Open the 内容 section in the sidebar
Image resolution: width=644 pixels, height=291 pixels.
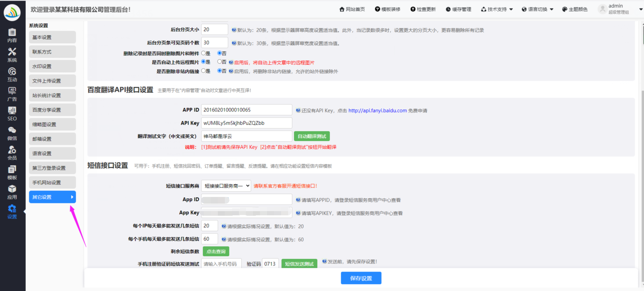(12, 36)
